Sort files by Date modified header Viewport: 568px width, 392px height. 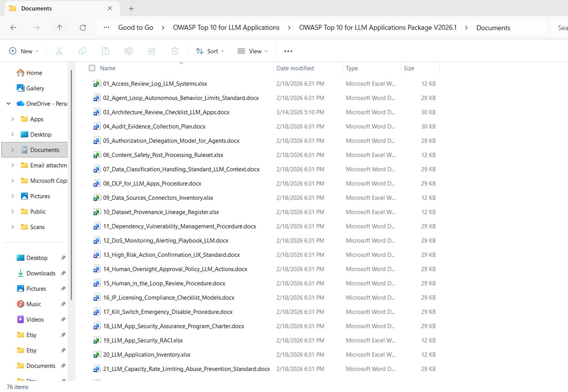(x=295, y=68)
